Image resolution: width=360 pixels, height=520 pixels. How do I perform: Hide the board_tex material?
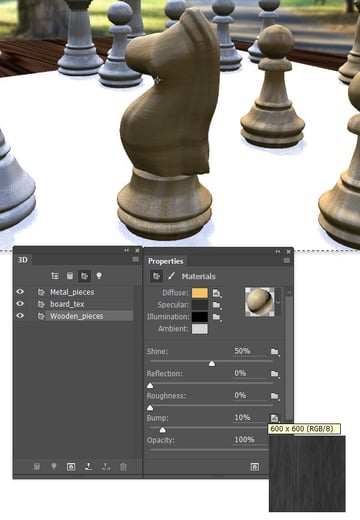pyautogui.click(x=20, y=304)
